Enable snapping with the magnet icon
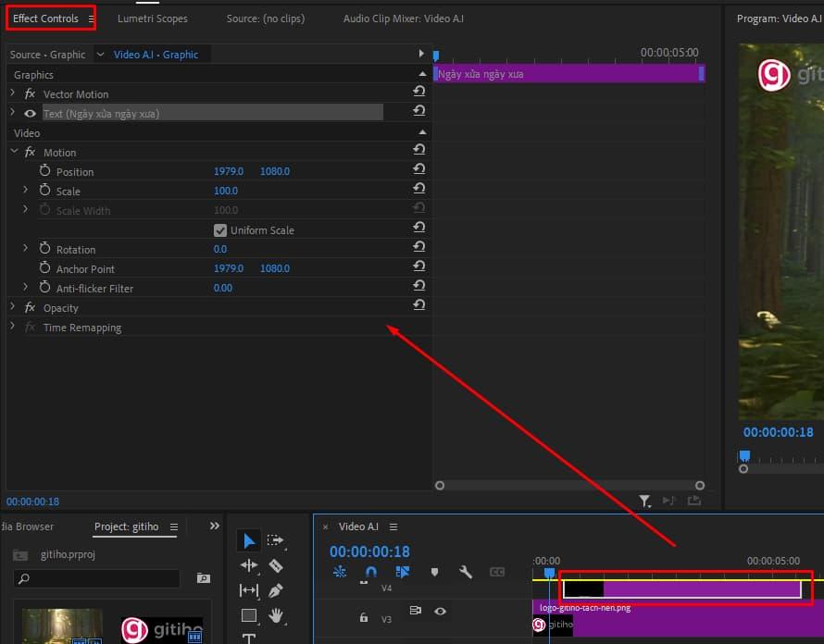This screenshot has height=644, width=824. pyautogui.click(x=370, y=572)
